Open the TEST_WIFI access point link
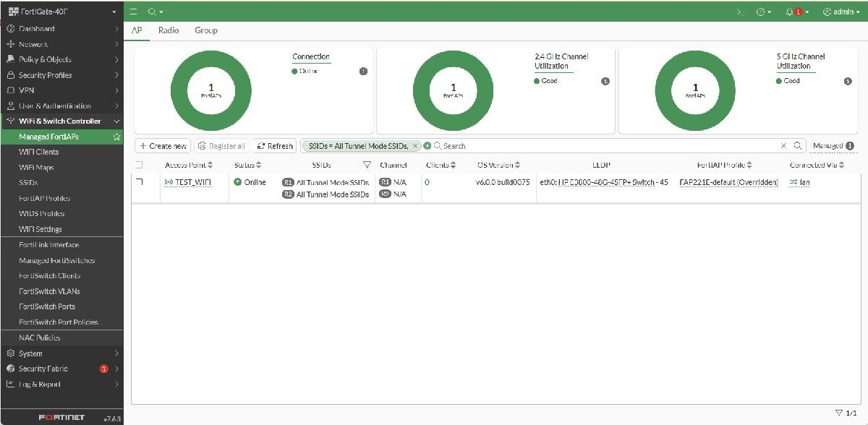Screen dimensions: 868x425 tap(193, 182)
